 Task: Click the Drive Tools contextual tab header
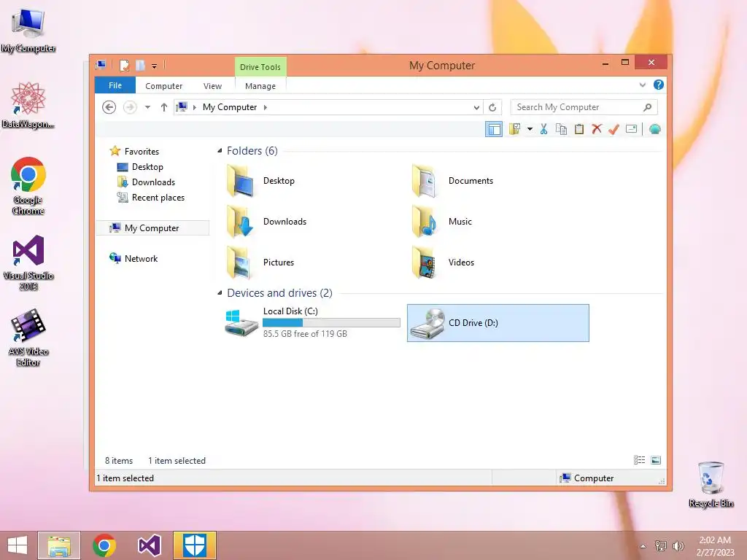point(260,67)
